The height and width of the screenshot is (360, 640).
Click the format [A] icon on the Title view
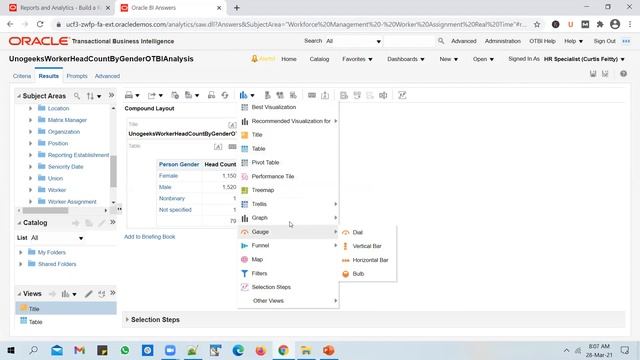click(232, 125)
